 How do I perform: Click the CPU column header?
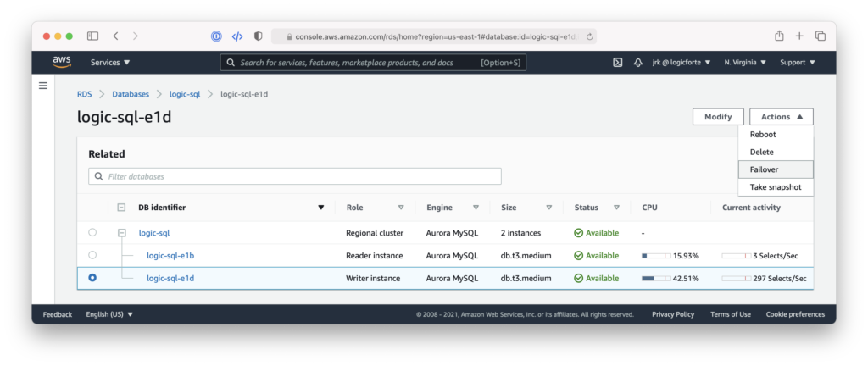point(650,208)
